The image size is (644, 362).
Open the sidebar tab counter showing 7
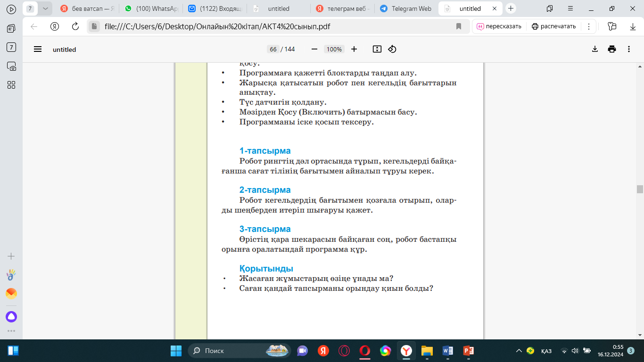click(x=11, y=47)
